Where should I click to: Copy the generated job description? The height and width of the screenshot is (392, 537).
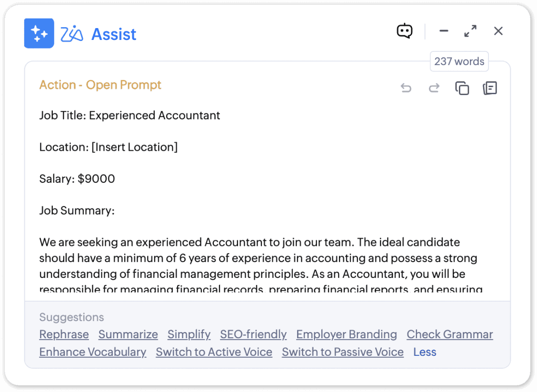pos(461,88)
